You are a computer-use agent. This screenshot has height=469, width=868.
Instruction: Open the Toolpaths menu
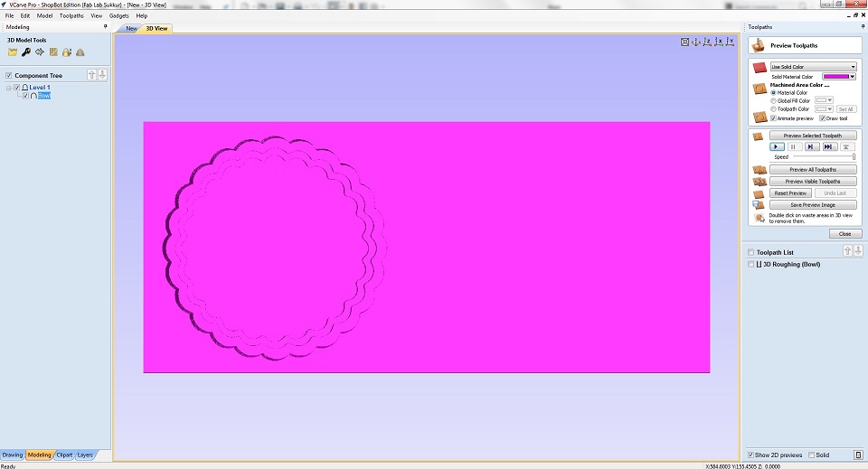pyautogui.click(x=71, y=15)
